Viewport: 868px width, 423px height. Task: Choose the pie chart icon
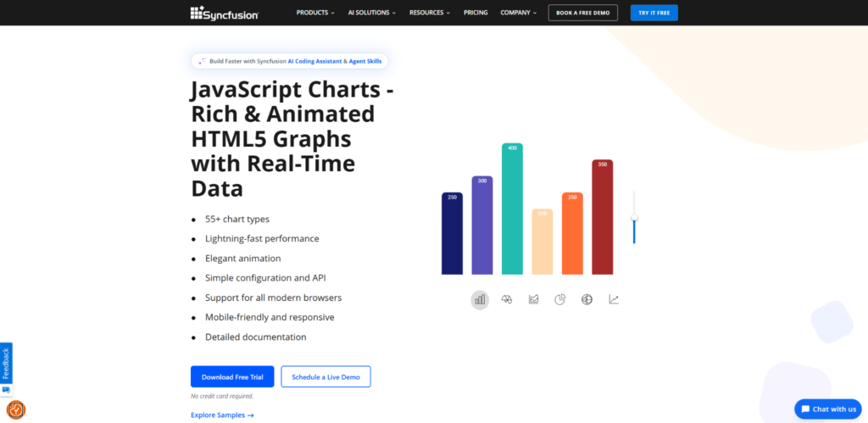[560, 299]
